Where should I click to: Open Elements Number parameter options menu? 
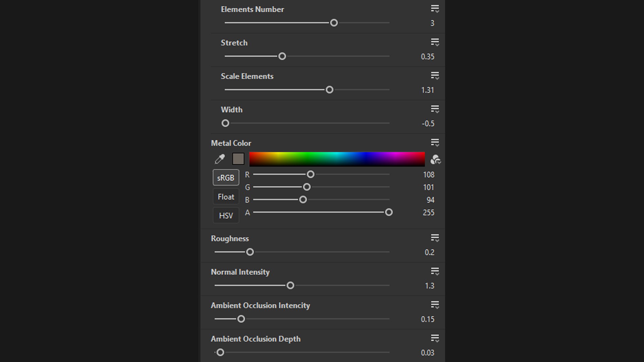tap(435, 9)
